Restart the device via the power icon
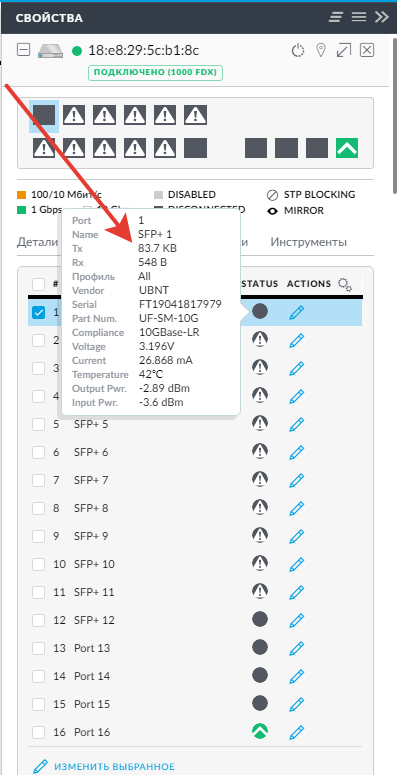Screen dimensions: 397x775 pyautogui.click(x=297, y=50)
